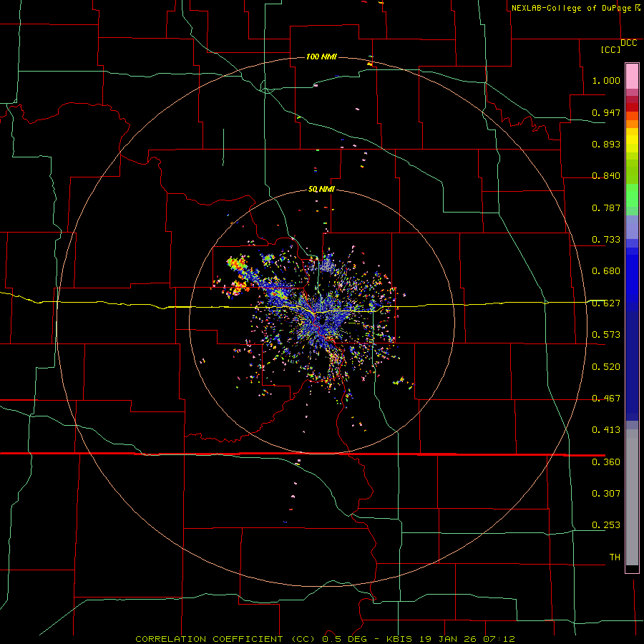Click the TH threshold label
Image resolution: width=644 pixels, height=644 pixels.
[615, 557]
